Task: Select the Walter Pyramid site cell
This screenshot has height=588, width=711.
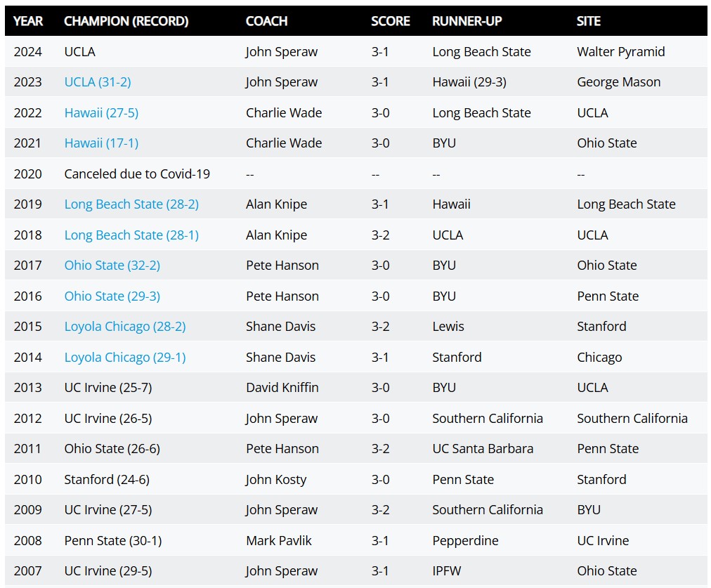Action: (621, 52)
